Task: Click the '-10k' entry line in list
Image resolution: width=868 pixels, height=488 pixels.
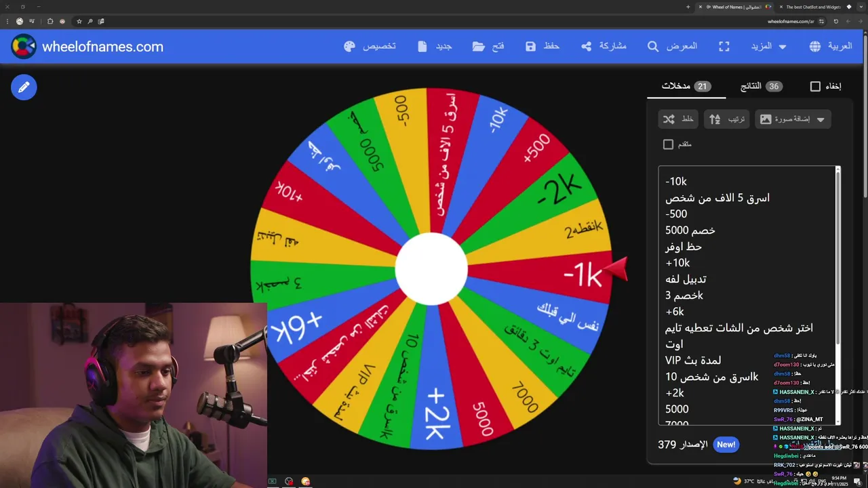Action: tap(676, 182)
